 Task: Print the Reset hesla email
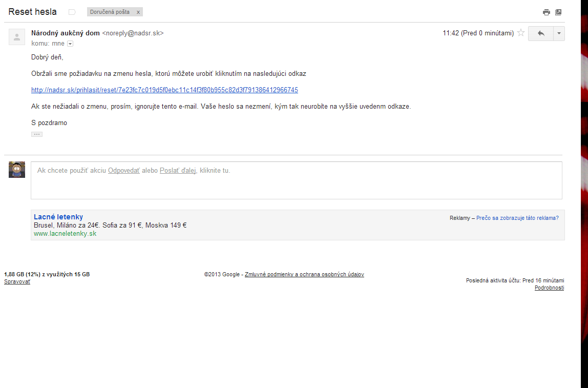(x=547, y=12)
